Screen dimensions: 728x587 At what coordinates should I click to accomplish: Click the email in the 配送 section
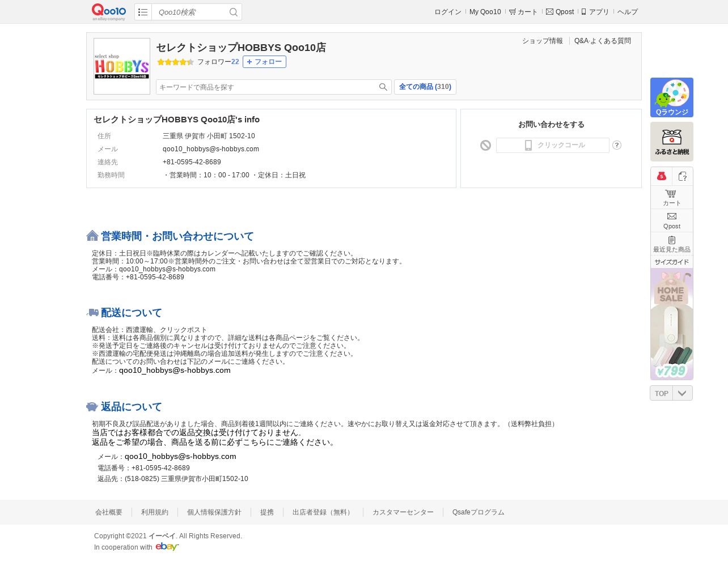pyautogui.click(x=175, y=371)
